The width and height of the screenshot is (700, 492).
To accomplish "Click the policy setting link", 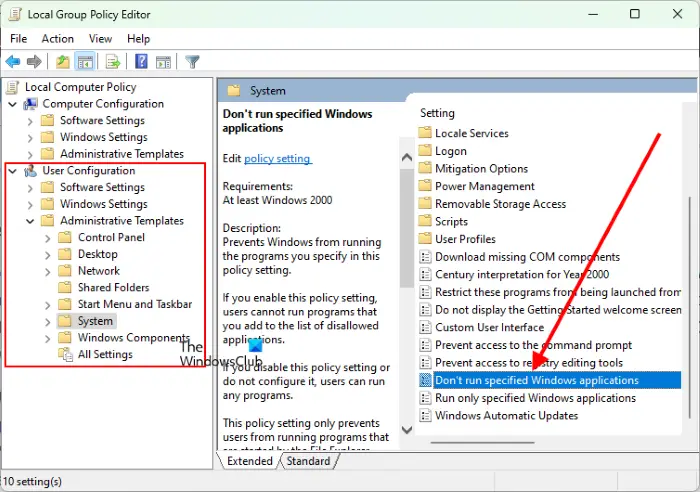I will [x=278, y=158].
